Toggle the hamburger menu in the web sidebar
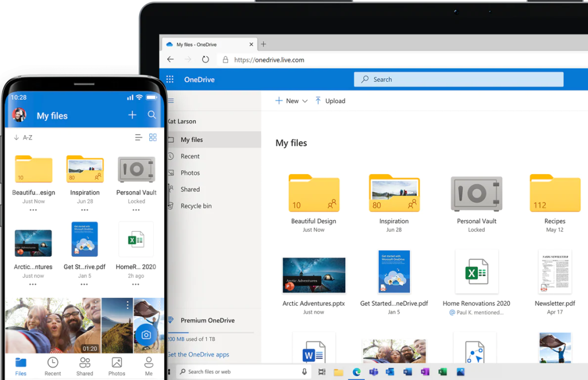Screen dimensions: 588x380 point(171,101)
